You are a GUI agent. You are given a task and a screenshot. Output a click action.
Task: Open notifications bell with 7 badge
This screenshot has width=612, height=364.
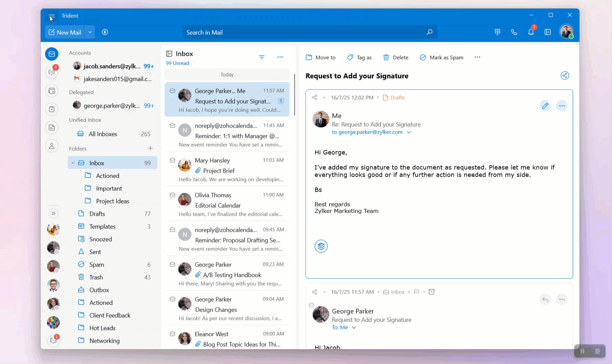[x=531, y=32]
